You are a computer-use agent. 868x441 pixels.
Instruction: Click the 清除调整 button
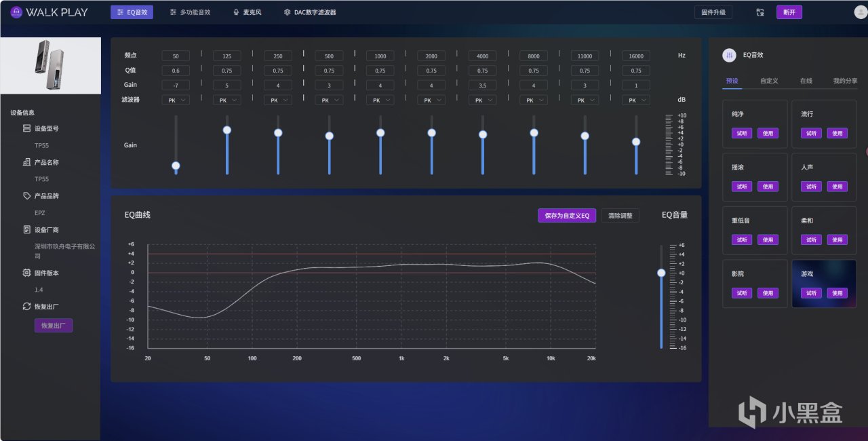tap(620, 216)
